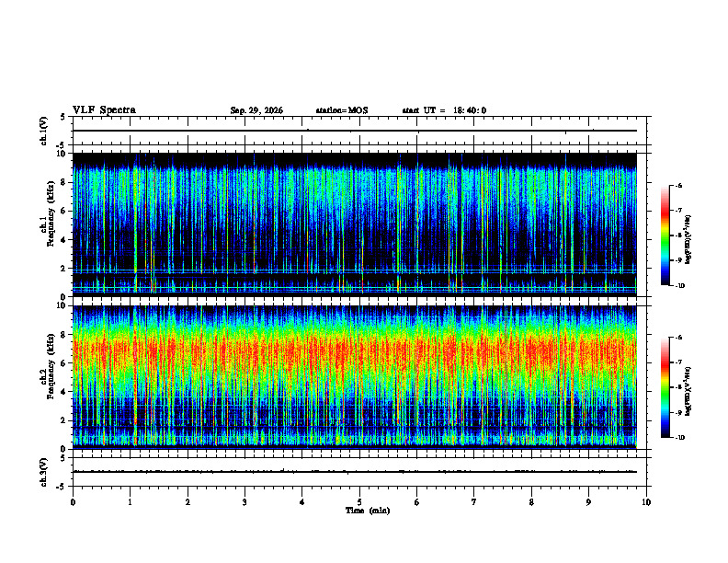The image size is (728, 563).
Task: Click the Sep. 29, 2026 date label
Action: point(256,110)
